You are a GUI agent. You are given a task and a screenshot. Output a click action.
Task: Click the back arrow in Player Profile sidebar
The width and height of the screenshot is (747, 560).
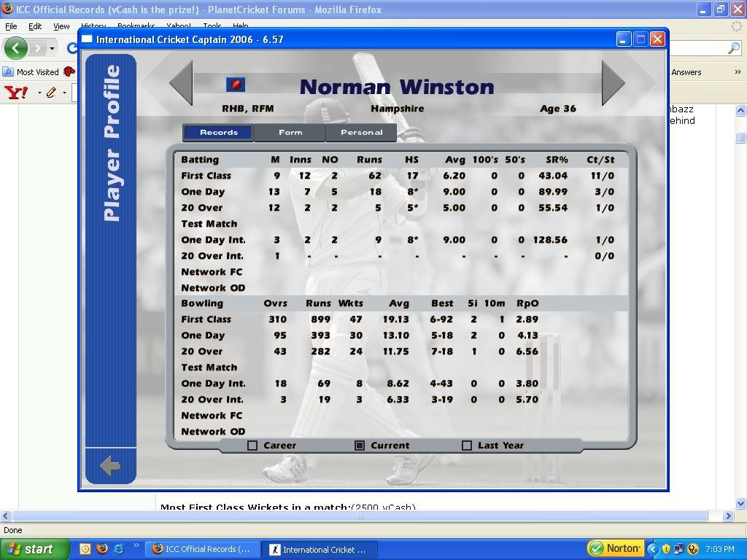[111, 466]
